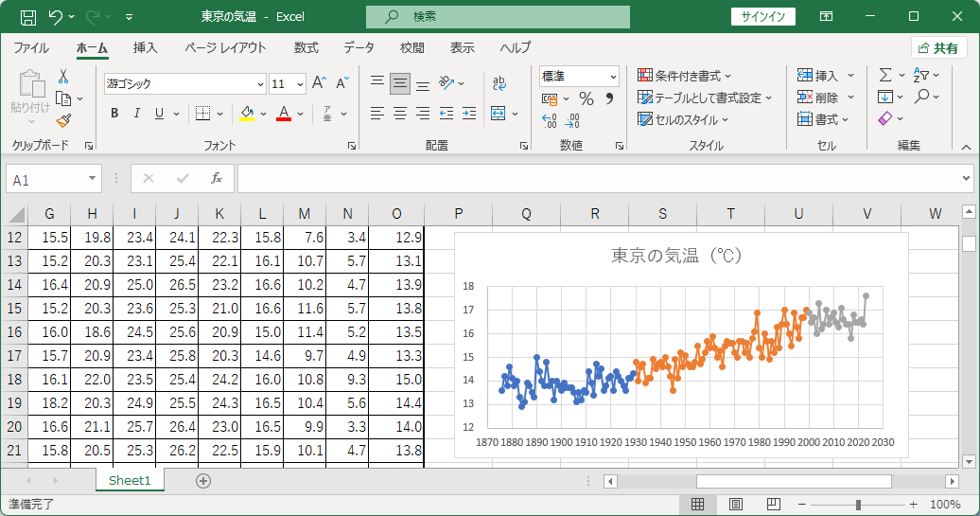Adjust the zoom slider handle
Screen dimensions: 980x516
coord(858,504)
